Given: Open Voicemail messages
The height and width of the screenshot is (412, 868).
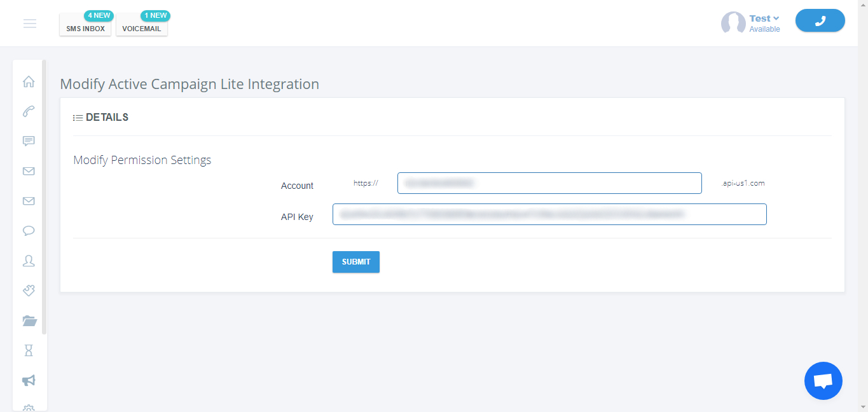Looking at the screenshot, I should [x=142, y=29].
